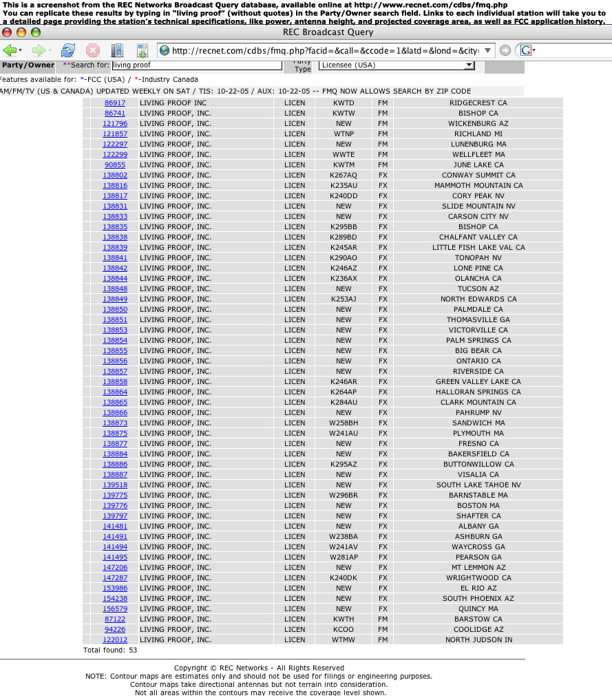Click the address bar URL field
The width and height of the screenshot is (612, 700).
point(326,50)
